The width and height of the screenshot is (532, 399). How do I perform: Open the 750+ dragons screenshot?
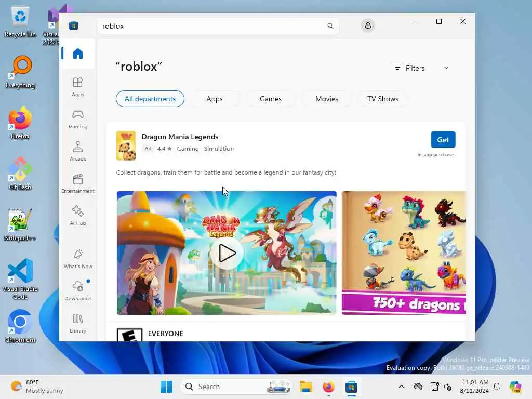point(404,253)
